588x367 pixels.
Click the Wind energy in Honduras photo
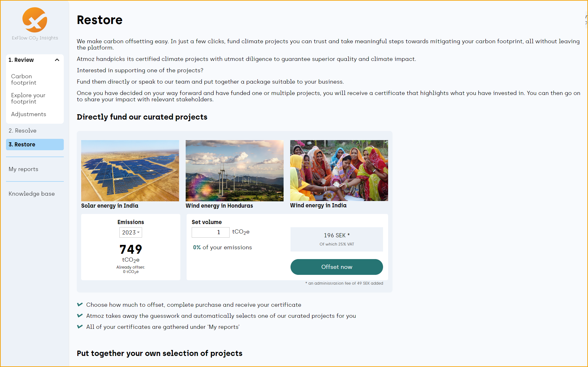[x=235, y=170]
